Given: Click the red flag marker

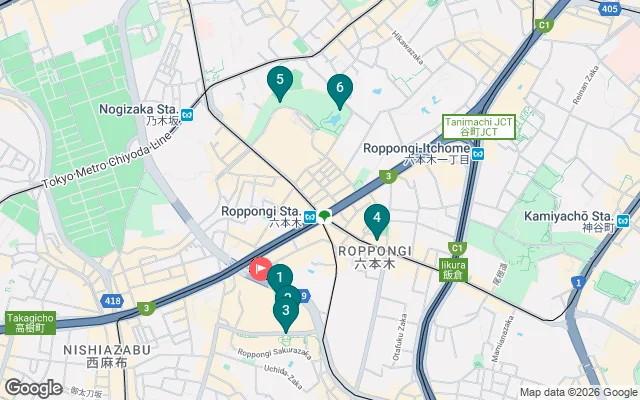Looking at the screenshot, I should click(260, 269).
